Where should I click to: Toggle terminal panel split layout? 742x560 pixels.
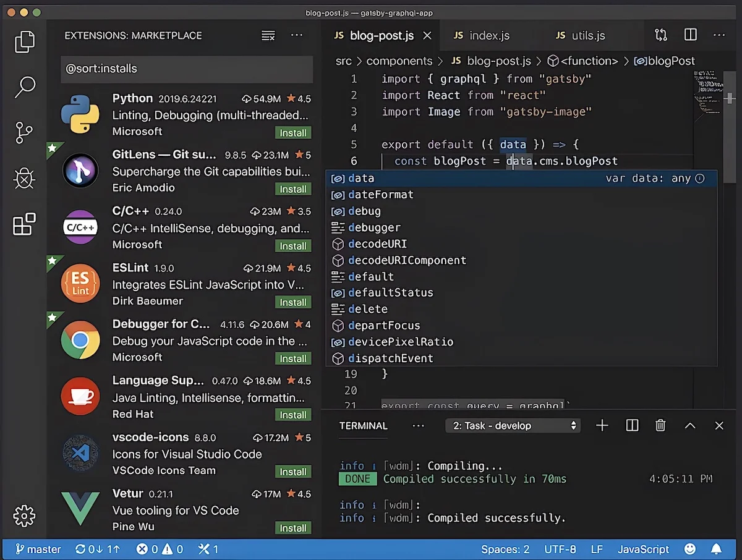(x=632, y=425)
